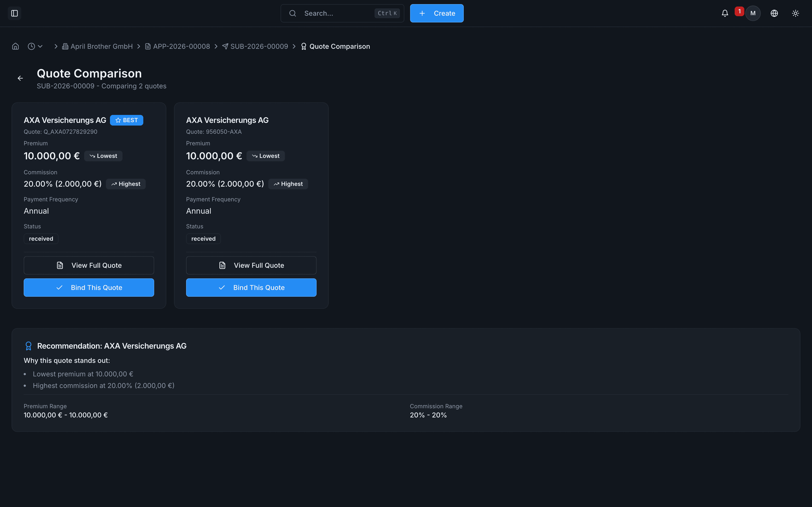Click the BEST badge on first quote
The image size is (812, 507).
click(126, 120)
